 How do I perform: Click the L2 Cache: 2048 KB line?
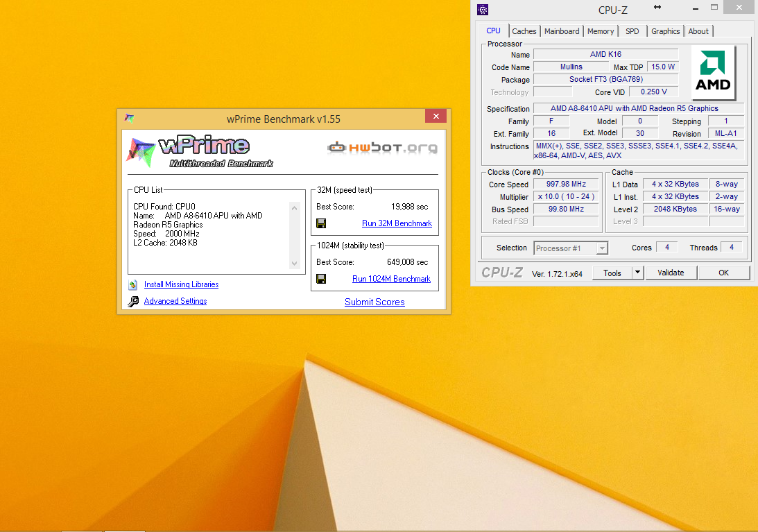pyautogui.click(x=165, y=243)
